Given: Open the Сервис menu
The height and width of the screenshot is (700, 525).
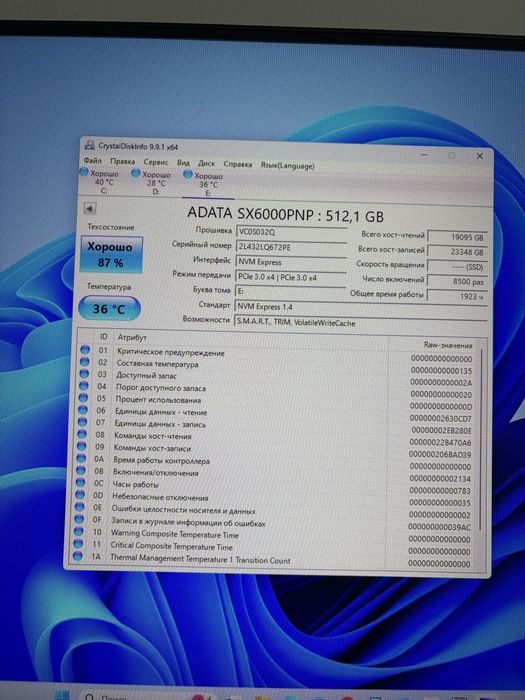Looking at the screenshot, I should [x=156, y=162].
